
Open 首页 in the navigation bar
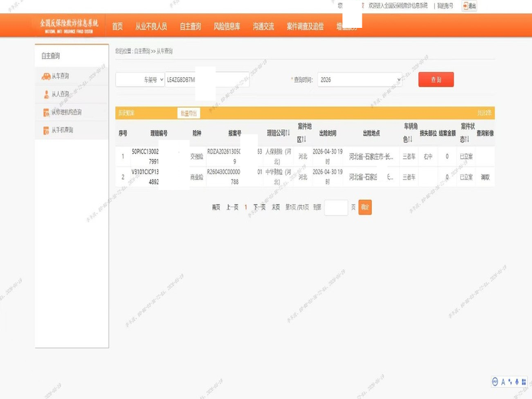pyautogui.click(x=118, y=26)
